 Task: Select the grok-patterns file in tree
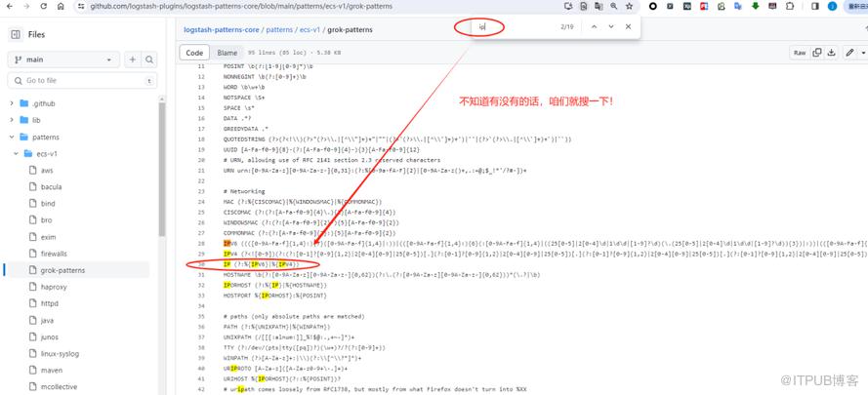(x=62, y=270)
